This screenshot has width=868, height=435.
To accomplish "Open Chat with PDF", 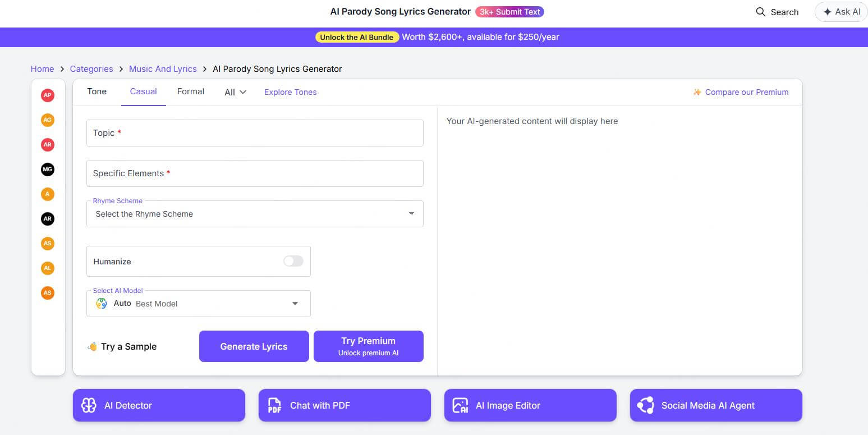I will pos(344,405).
